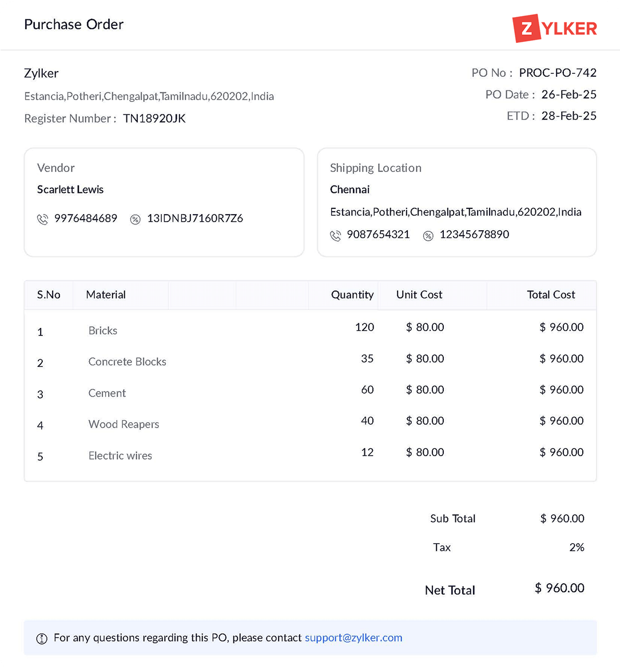Click the info circle icon in the footer note
The height and width of the screenshot is (672, 620).
click(41, 638)
